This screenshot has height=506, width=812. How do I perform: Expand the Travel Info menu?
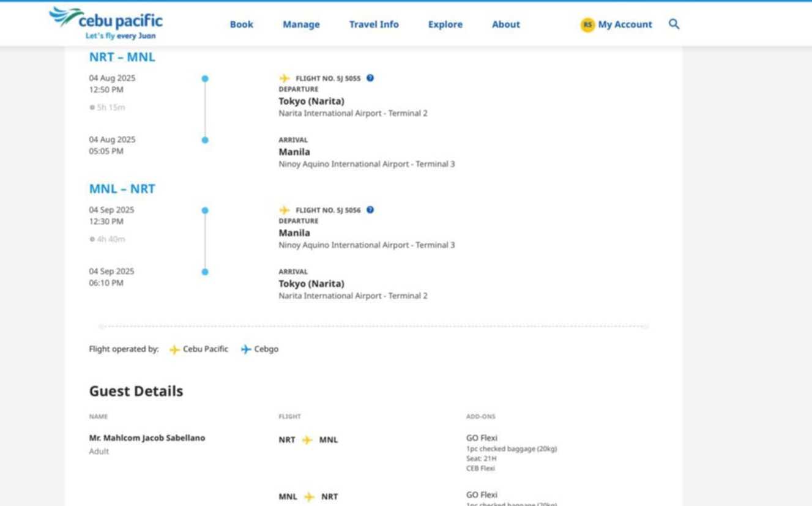(373, 24)
